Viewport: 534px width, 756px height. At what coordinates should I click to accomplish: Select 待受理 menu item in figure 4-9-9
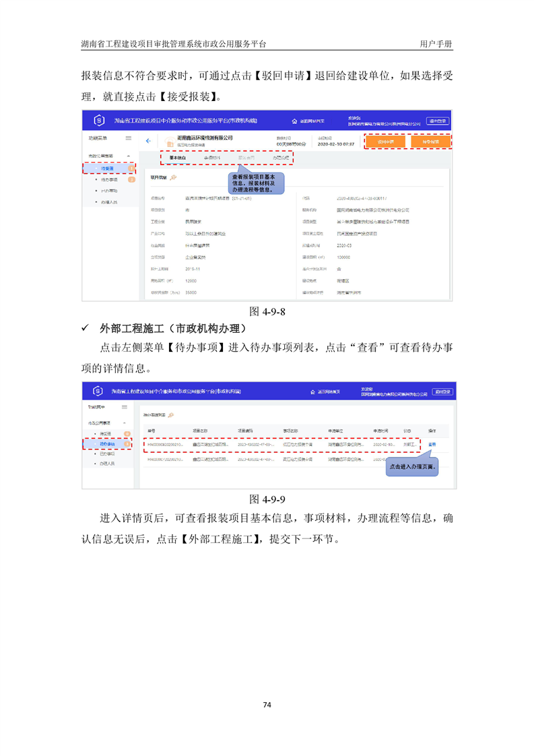click(106, 434)
